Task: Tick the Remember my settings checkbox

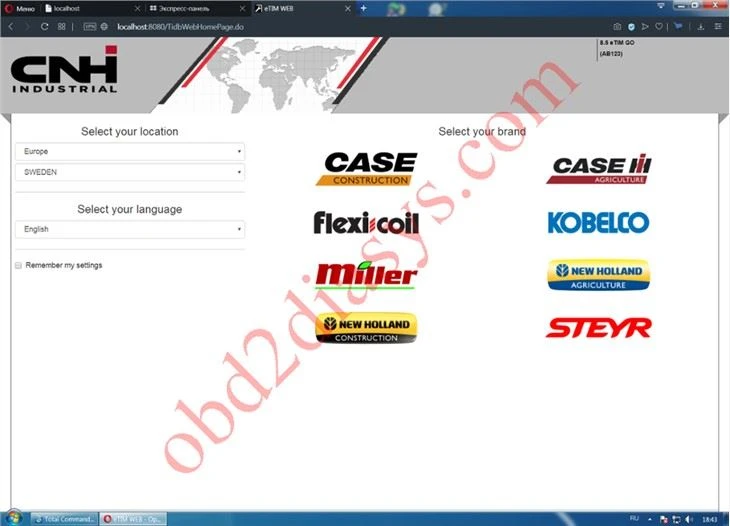Action: (18, 265)
